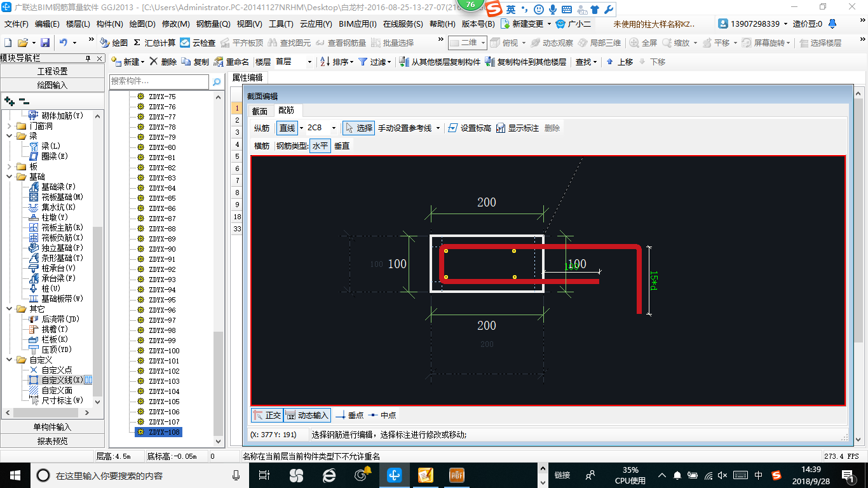
Task: Click 复制 copy component button
Action: coord(195,62)
